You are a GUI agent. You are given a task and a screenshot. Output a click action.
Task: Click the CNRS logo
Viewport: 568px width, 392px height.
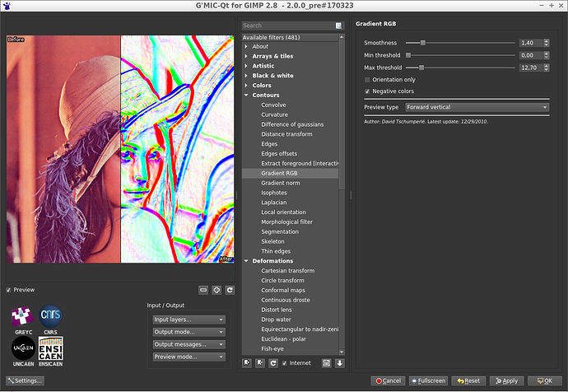point(51,316)
